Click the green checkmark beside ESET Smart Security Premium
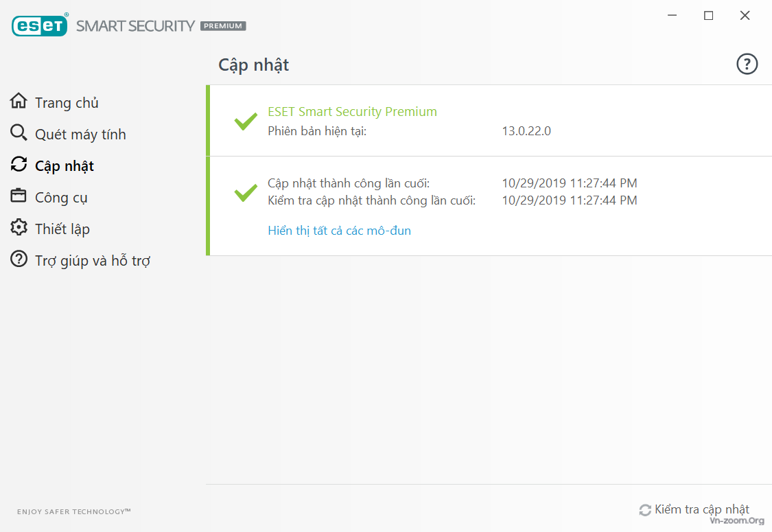Viewport: 772px width, 532px height. 246,122
